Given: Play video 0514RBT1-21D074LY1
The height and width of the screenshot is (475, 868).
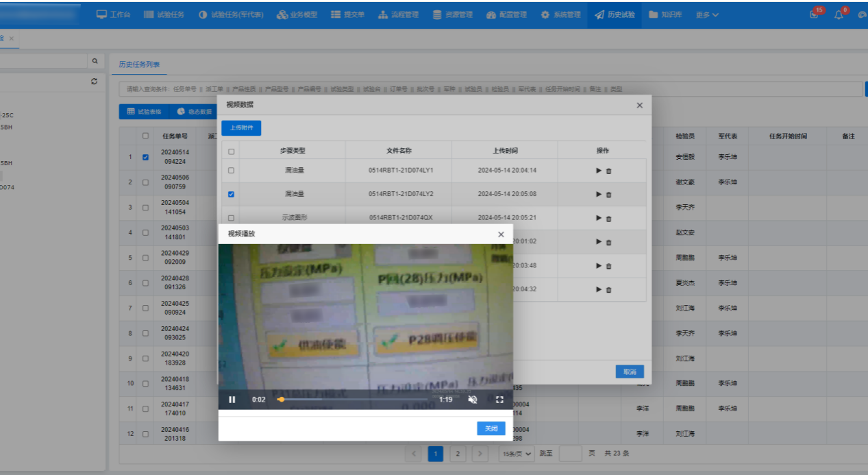Looking at the screenshot, I should (599, 171).
